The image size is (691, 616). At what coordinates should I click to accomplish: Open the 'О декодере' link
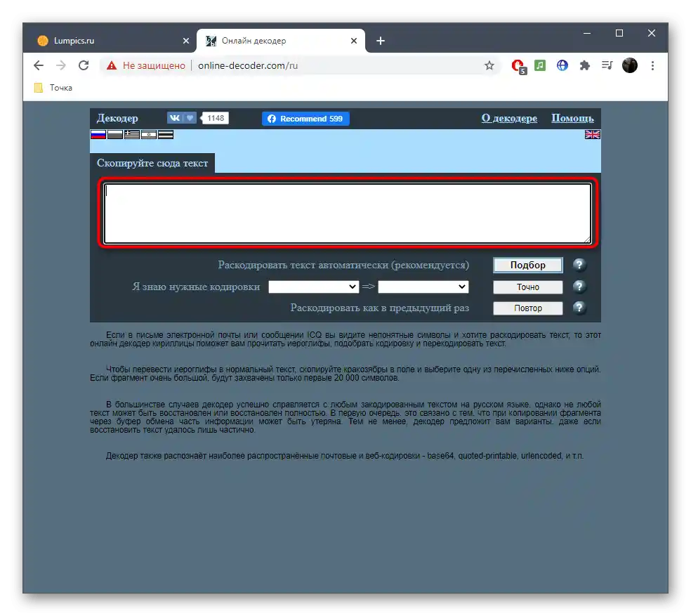click(x=509, y=118)
